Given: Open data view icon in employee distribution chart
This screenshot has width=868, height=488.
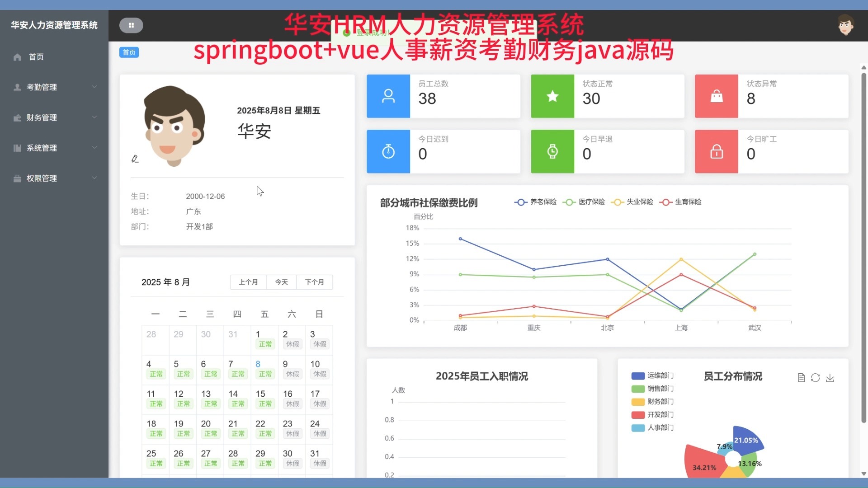Looking at the screenshot, I should pyautogui.click(x=801, y=378).
